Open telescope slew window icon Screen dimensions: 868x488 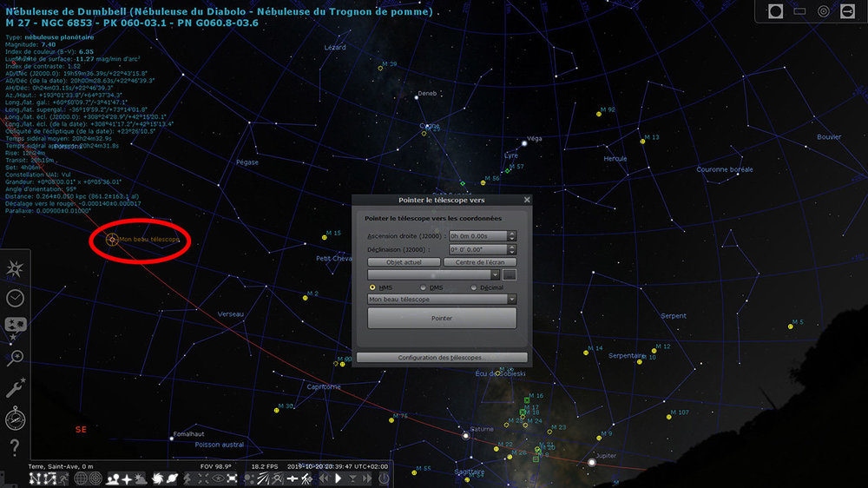pos(306,478)
